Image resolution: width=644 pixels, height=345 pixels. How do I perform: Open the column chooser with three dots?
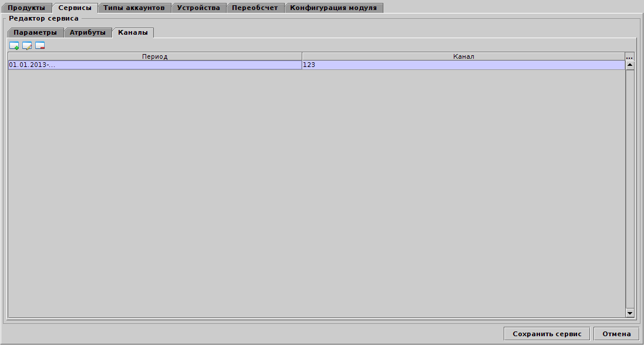pyautogui.click(x=629, y=56)
